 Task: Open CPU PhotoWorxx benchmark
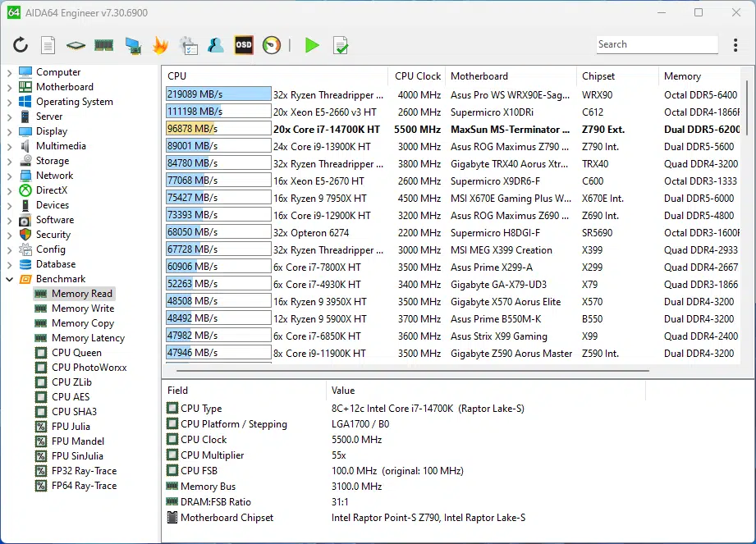click(89, 368)
